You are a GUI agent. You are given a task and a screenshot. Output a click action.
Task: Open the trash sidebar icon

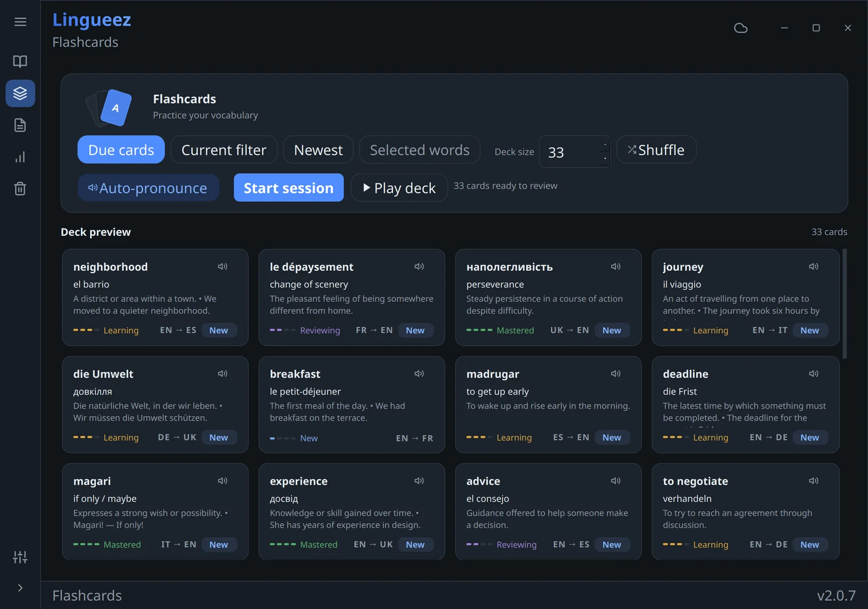[20, 188]
